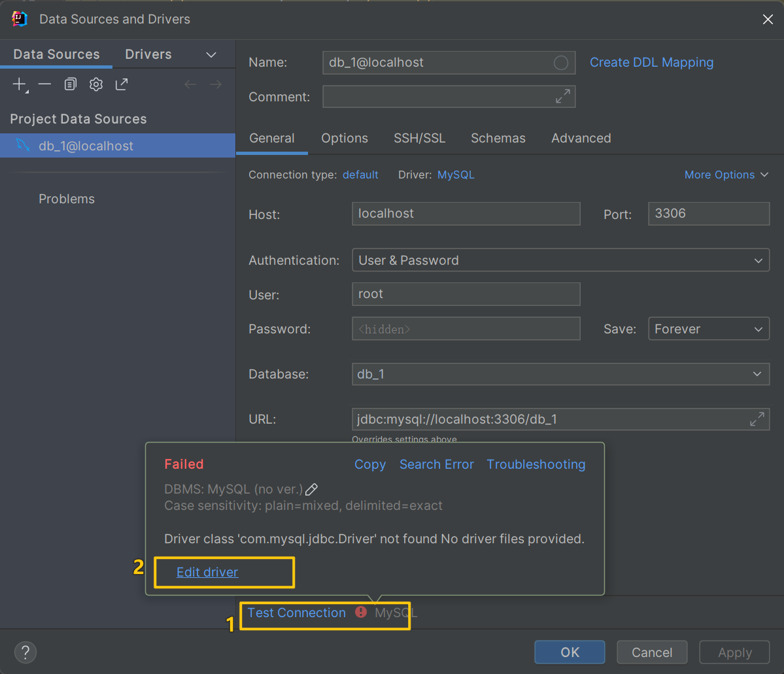Select the Schemas tab
Viewport: 784px width, 674px height.
pyautogui.click(x=498, y=138)
